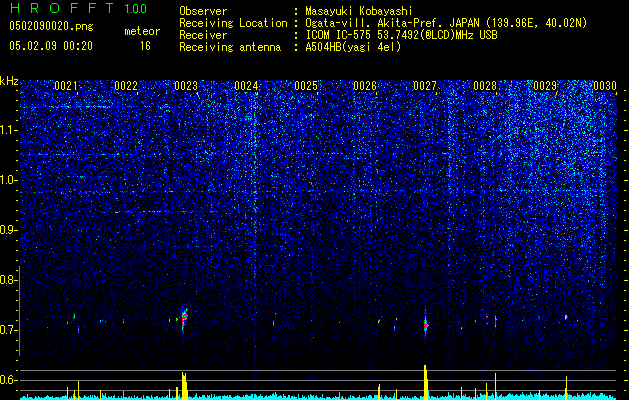Click the 1.1 kHz frequency axis label
The image size is (629, 400).
pos(9,130)
